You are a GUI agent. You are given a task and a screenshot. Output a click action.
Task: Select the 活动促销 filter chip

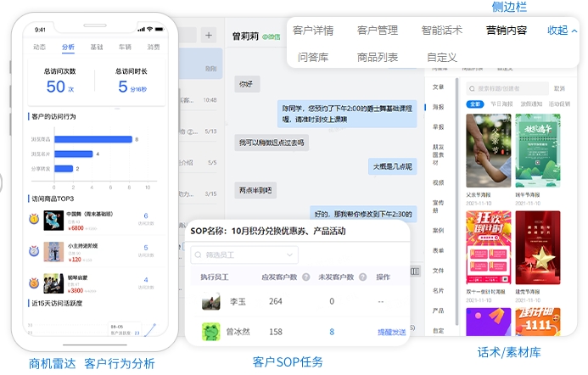pyautogui.click(x=559, y=104)
